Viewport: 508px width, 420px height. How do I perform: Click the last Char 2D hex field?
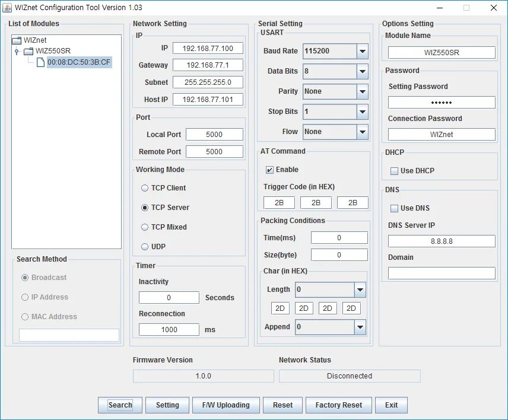[x=351, y=308]
